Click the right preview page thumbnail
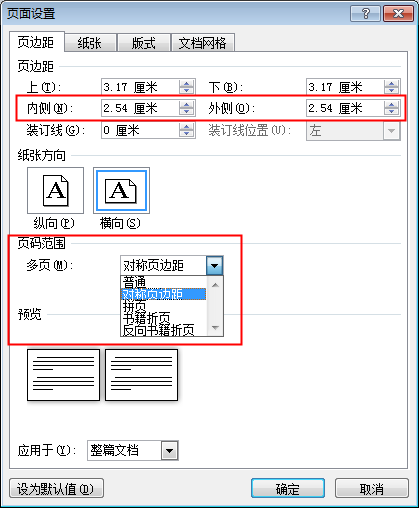The image size is (419, 508). (x=141, y=375)
